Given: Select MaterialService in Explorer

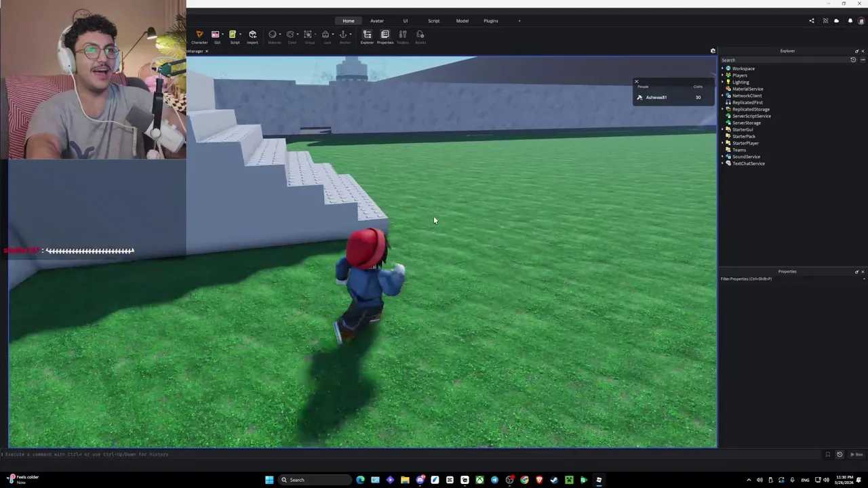Looking at the screenshot, I should click(747, 89).
